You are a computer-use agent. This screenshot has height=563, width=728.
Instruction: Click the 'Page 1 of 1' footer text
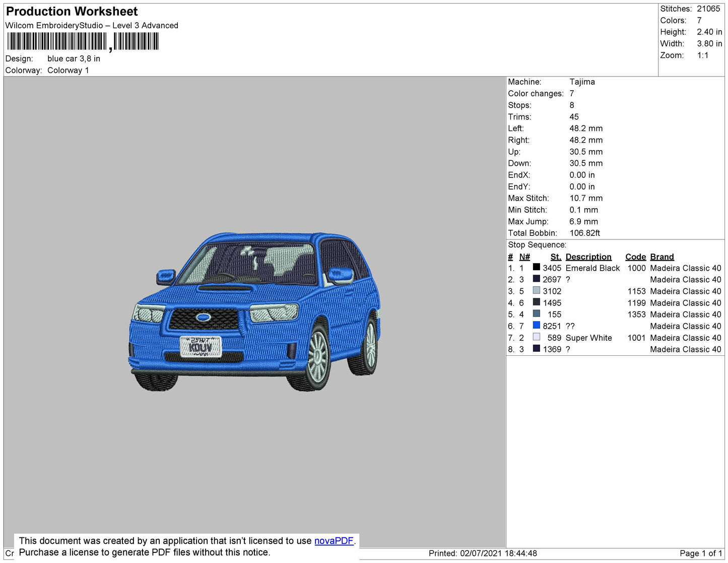click(701, 553)
